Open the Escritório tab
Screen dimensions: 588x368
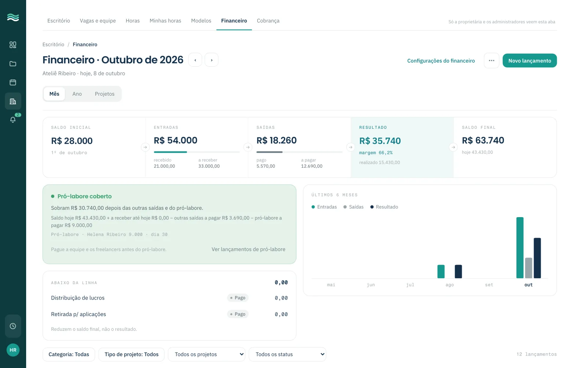click(58, 21)
